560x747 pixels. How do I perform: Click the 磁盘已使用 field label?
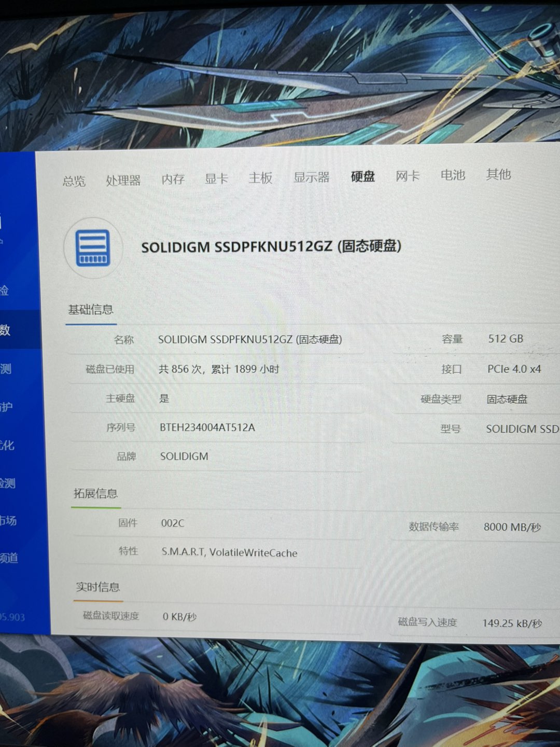(x=110, y=369)
